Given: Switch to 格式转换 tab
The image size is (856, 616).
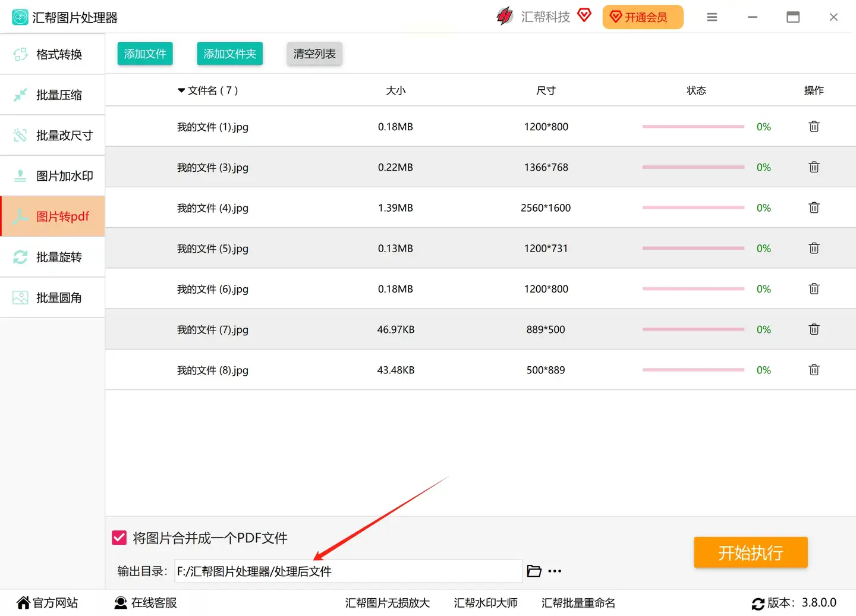Looking at the screenshot, I should (x=52, y=54).
